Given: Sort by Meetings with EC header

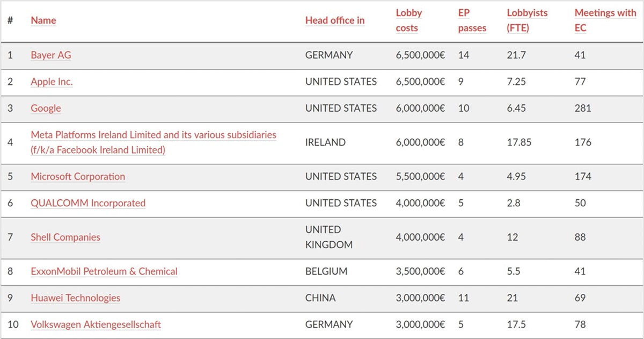Looking at the screenshot, I should point(605,20).
